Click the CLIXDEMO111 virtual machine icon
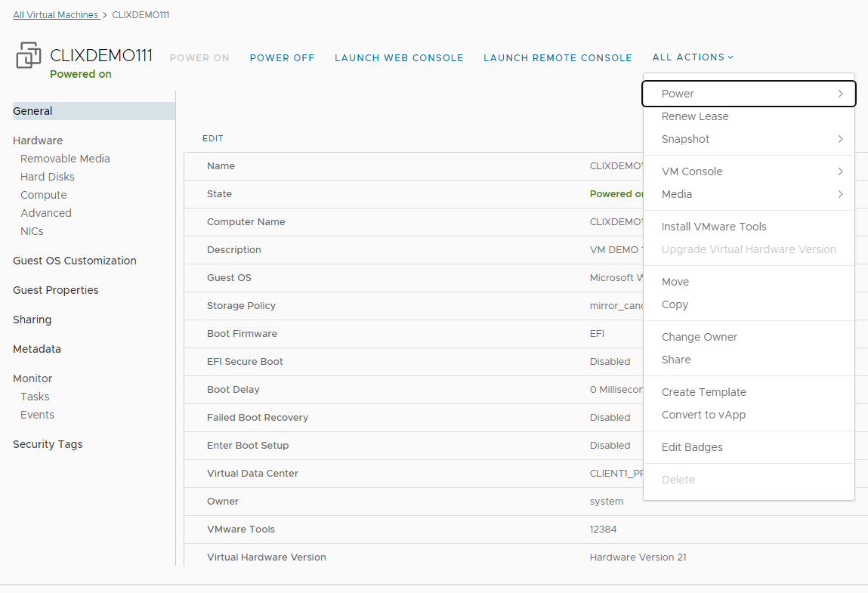The height and width of the screenshot is (593, 868). click(29, 56)
